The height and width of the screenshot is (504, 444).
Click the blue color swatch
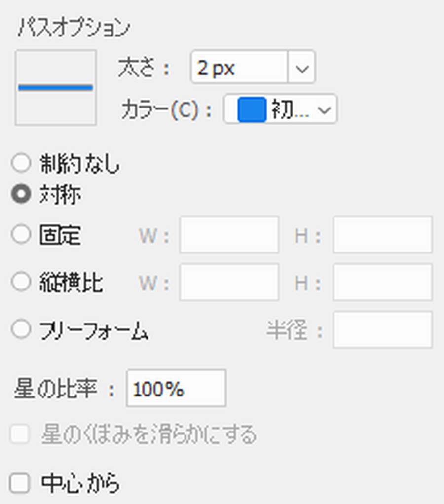pos(252,109)
